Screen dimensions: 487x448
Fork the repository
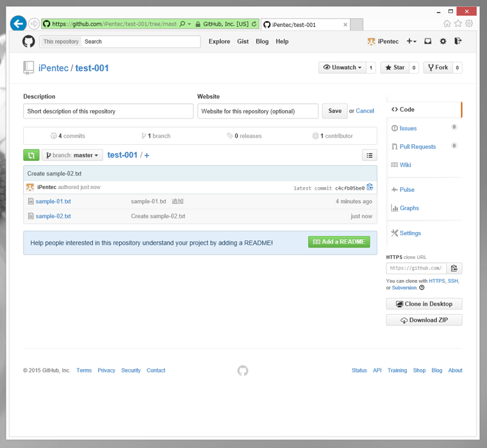[x=438, y=67]
